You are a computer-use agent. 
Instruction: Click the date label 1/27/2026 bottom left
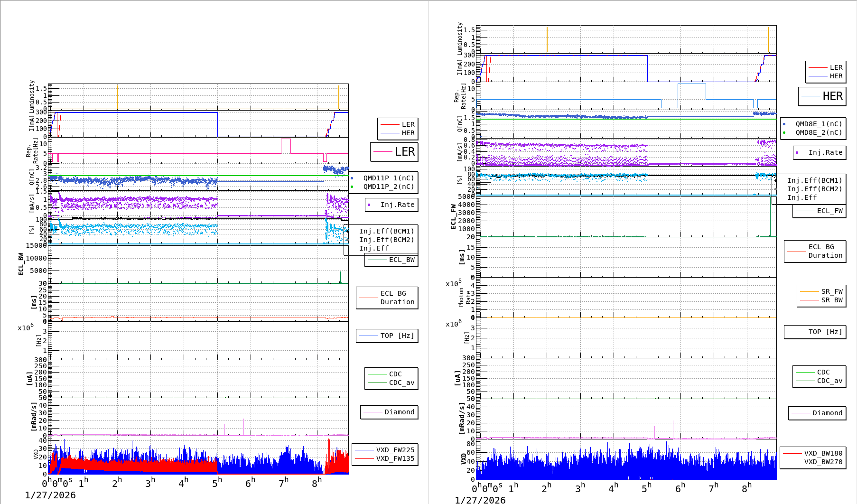pyautogui.click(x=50, y=495)
